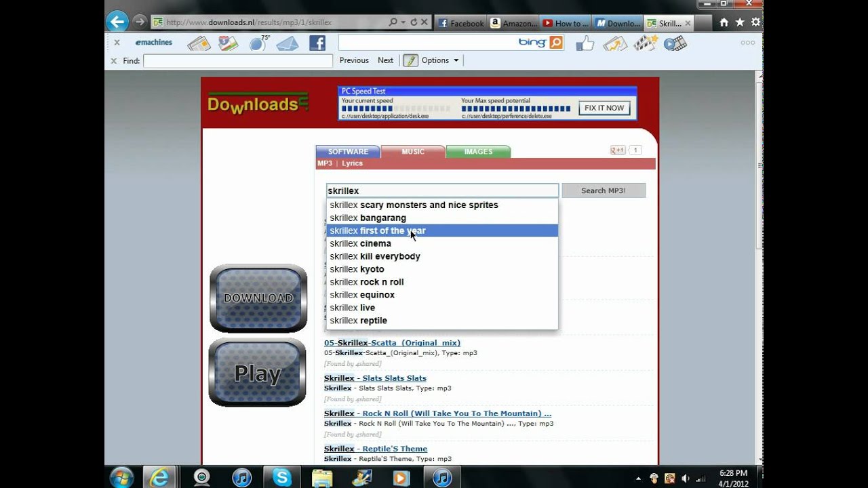Click the big DOWNLOAD button
868x488 pixels.
tap(258, 298)
